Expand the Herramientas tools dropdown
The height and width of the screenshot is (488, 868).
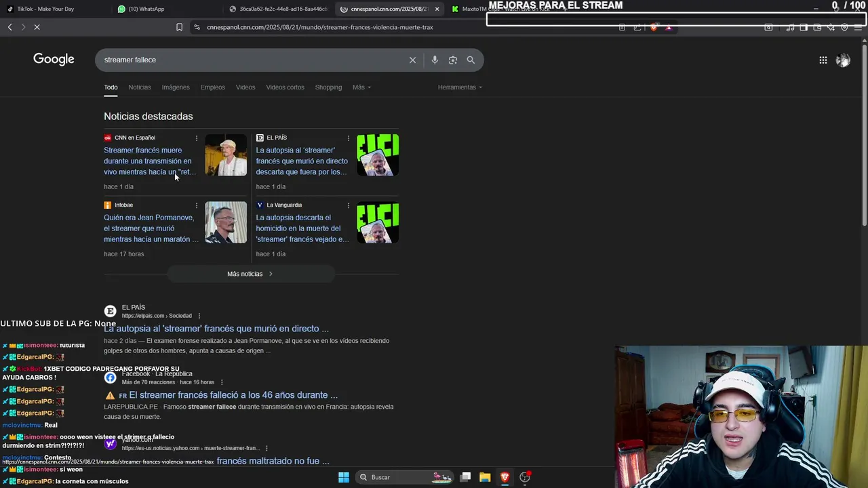(x=460, y=87)
